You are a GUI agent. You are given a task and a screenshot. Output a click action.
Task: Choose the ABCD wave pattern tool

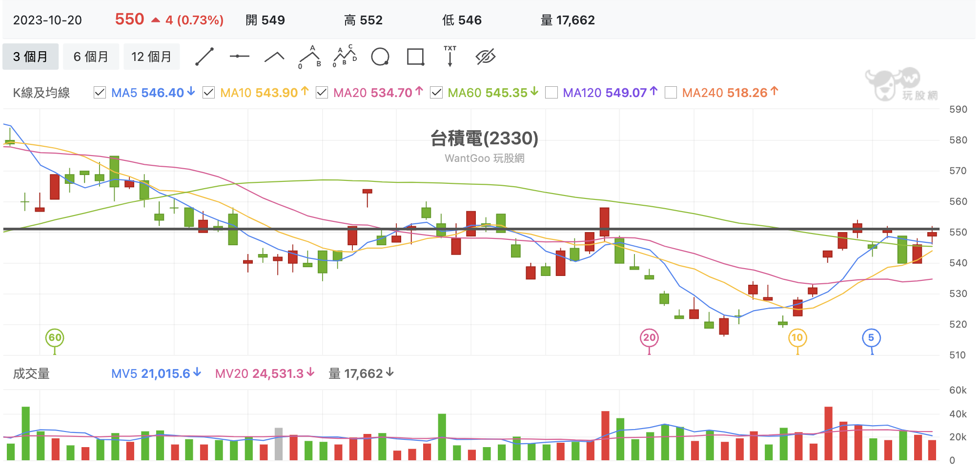pos(345,57)
